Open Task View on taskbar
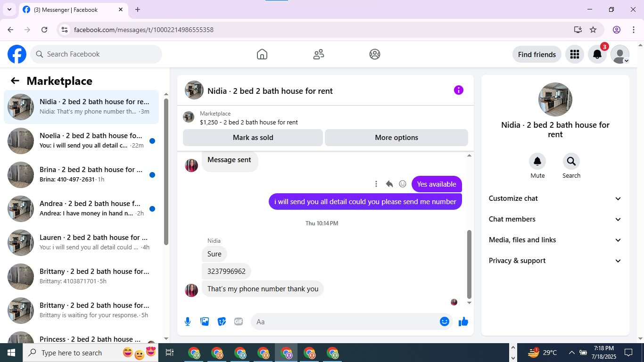 [x=170, y=353]
